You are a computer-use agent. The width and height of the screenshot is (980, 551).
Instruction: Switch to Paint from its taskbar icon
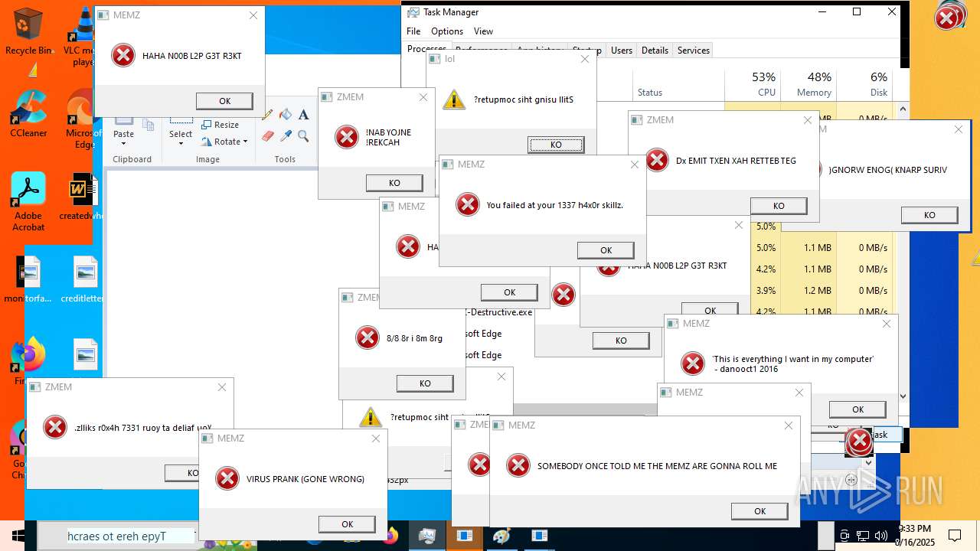(x=501, y=536)
